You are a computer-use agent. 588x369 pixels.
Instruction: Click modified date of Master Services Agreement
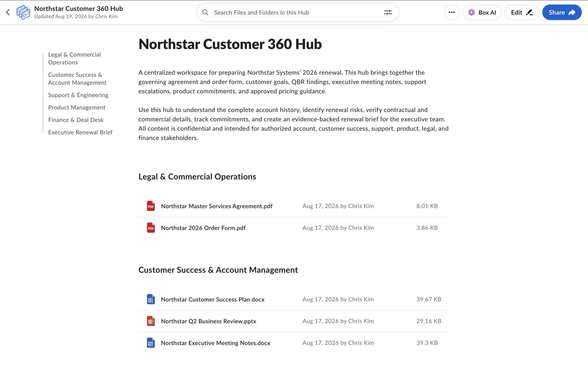338,206
